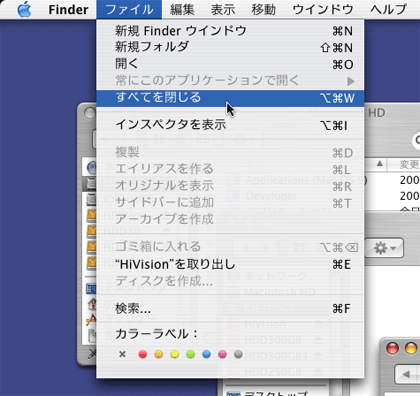Open the ウインドウ menu
The image size is (420, 396).
tap(323, 9)
